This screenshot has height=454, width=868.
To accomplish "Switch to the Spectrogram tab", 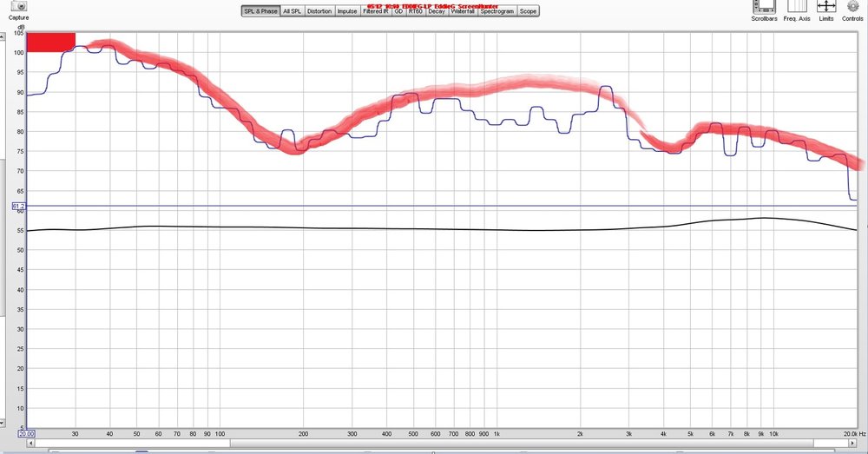I will point(497,11).
